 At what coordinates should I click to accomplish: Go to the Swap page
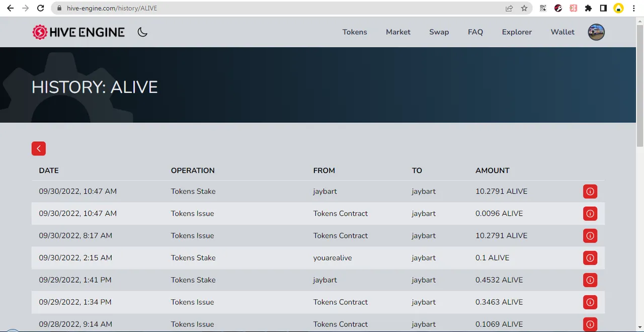pyautogui.click(x=439, y=32)
